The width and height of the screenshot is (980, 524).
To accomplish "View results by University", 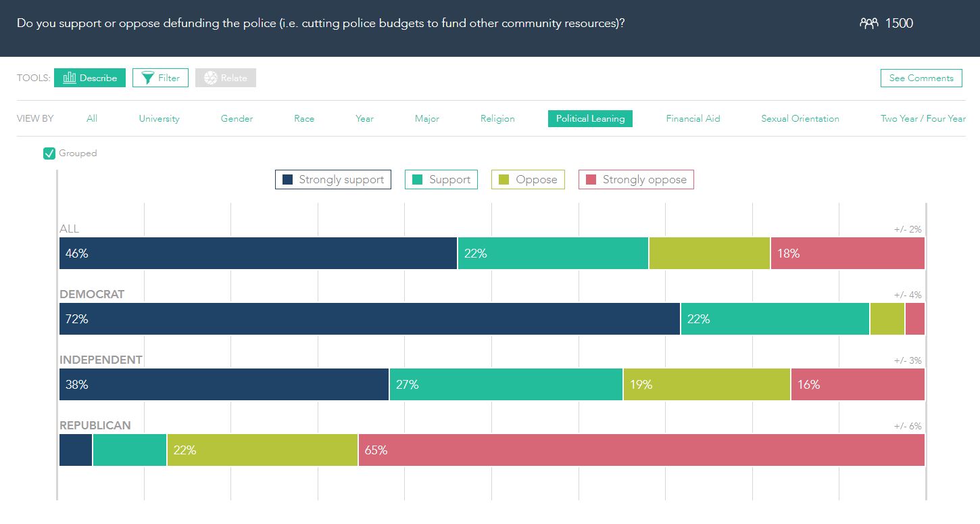I will (x=159, y=118).
